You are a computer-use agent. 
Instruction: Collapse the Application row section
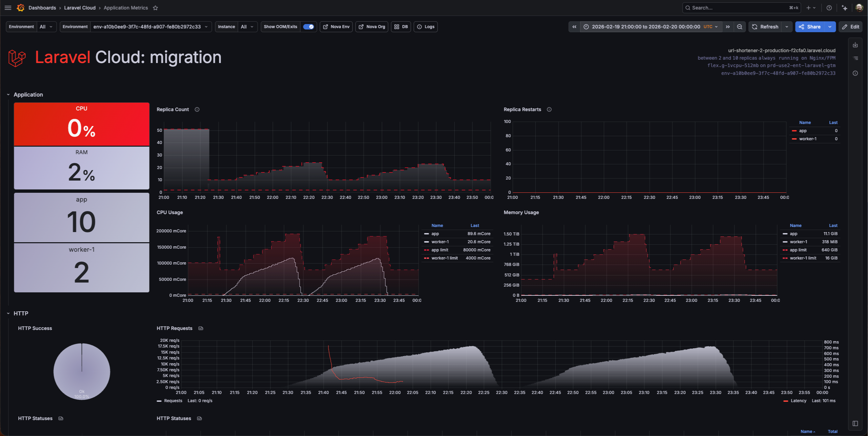pos(8,95)
